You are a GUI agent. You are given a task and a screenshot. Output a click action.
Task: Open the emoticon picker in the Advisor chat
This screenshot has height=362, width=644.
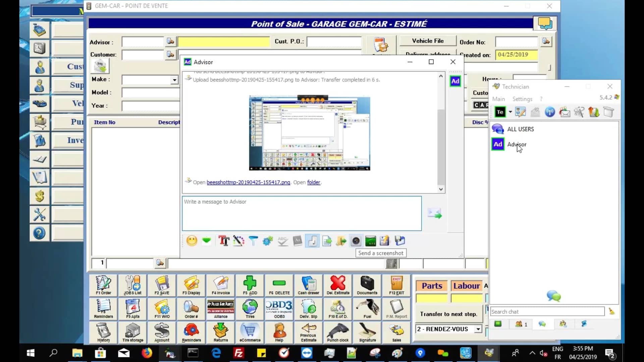(192, 241)
